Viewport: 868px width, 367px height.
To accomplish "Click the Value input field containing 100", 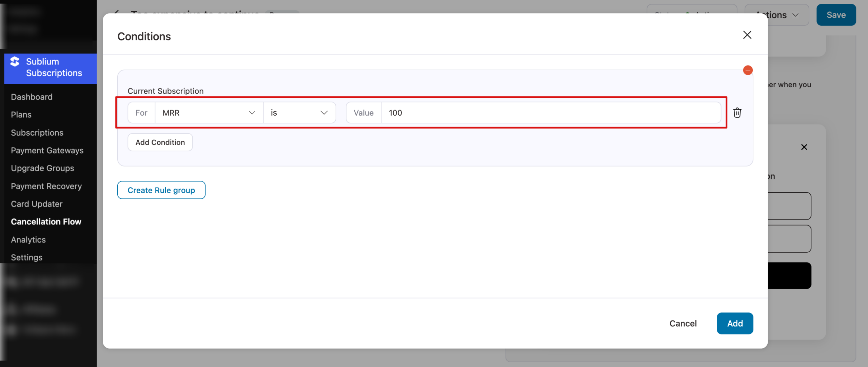I will tap(551, 113).
